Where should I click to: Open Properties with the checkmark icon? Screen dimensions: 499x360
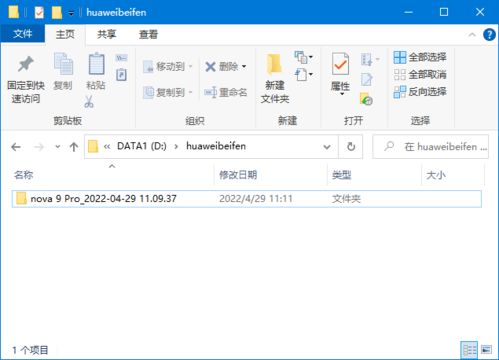click(x=340, y=64)
